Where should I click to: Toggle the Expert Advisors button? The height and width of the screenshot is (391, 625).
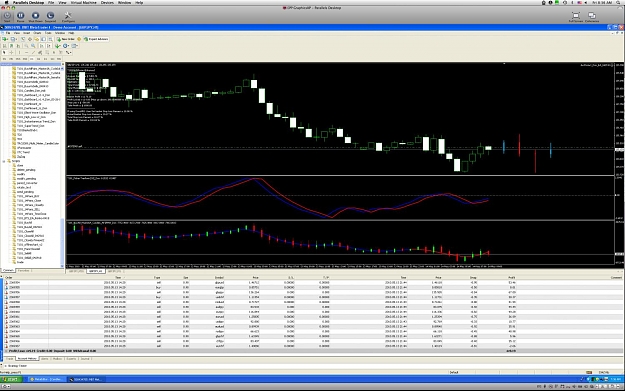click(x=96, y=39)
